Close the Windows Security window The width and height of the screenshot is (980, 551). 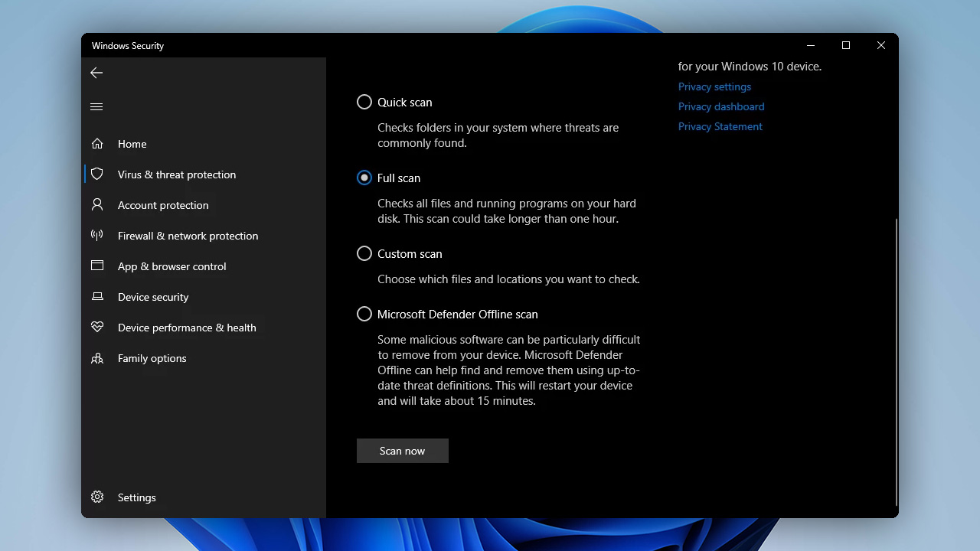(881, 45)
